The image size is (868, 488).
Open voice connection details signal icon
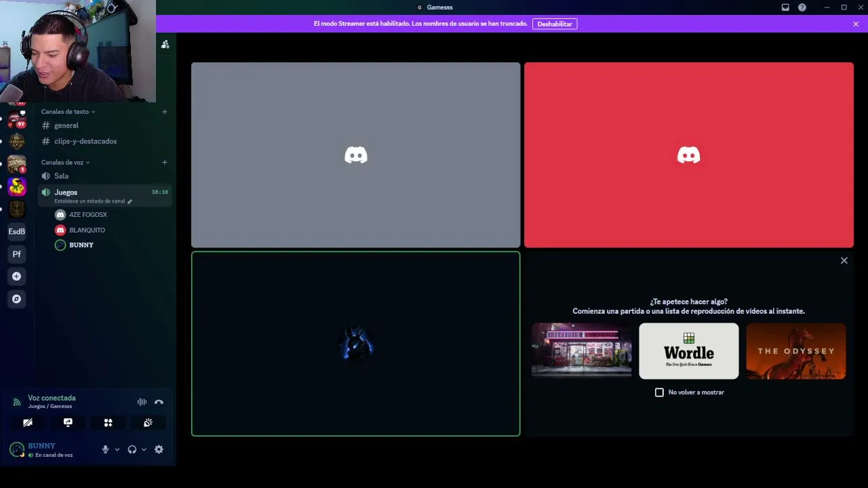pyautogui.click(x=17, y=402)
